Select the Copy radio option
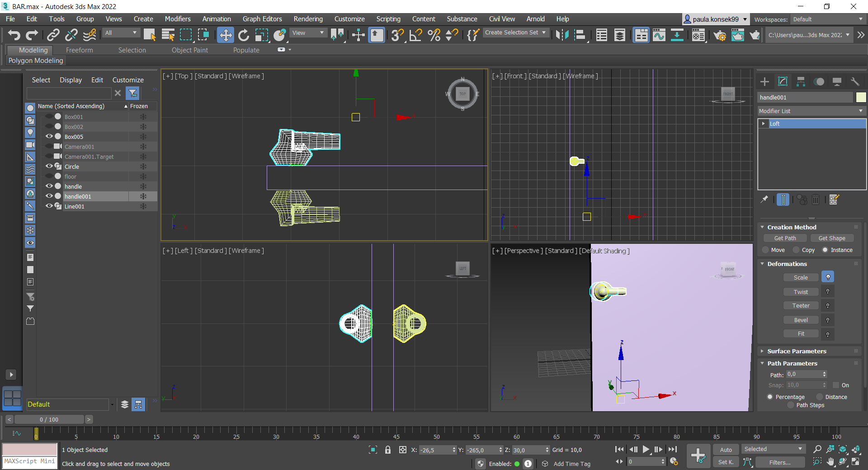Viewport: 868px width, 470px height. pyautogui.click(x=796, y=250)
